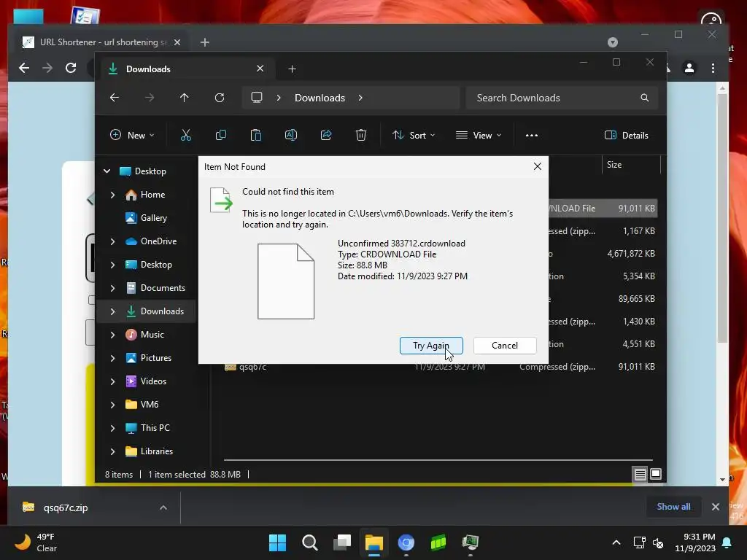Go back in File Explorer

click(x=115, y=98)
